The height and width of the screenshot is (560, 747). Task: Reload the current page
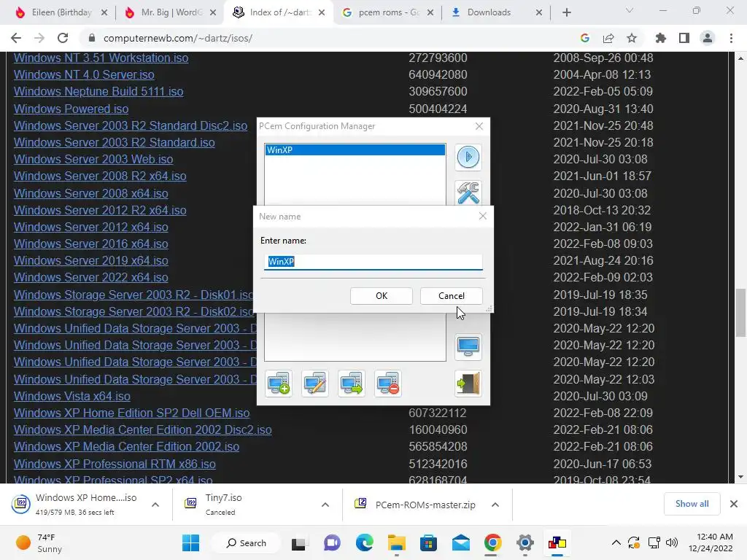63,38
